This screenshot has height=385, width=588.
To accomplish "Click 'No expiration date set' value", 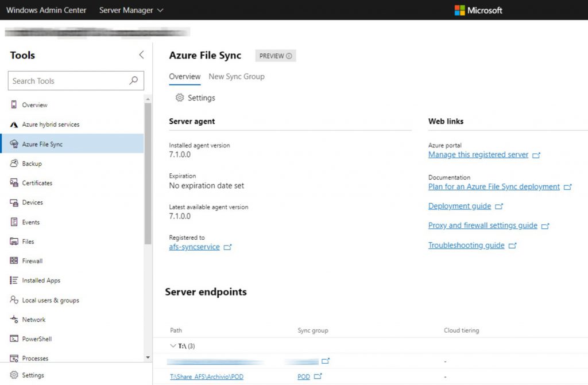I will pos(206,185).
